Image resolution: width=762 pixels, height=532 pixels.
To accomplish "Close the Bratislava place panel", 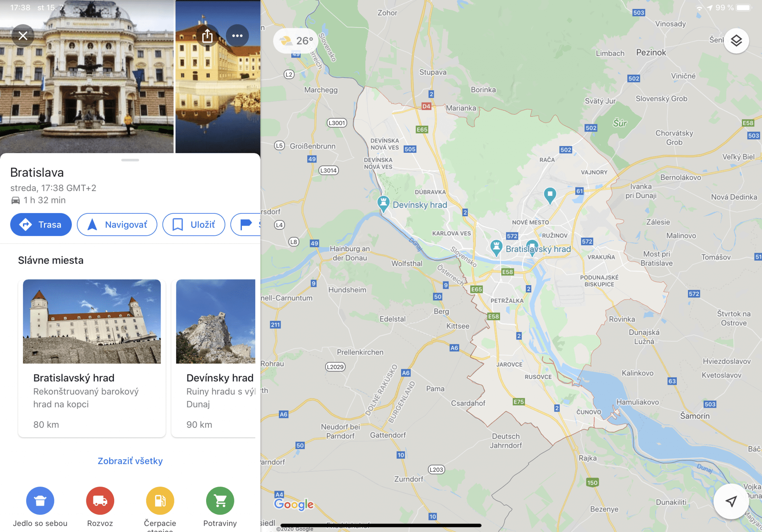I will pos(23,36).
